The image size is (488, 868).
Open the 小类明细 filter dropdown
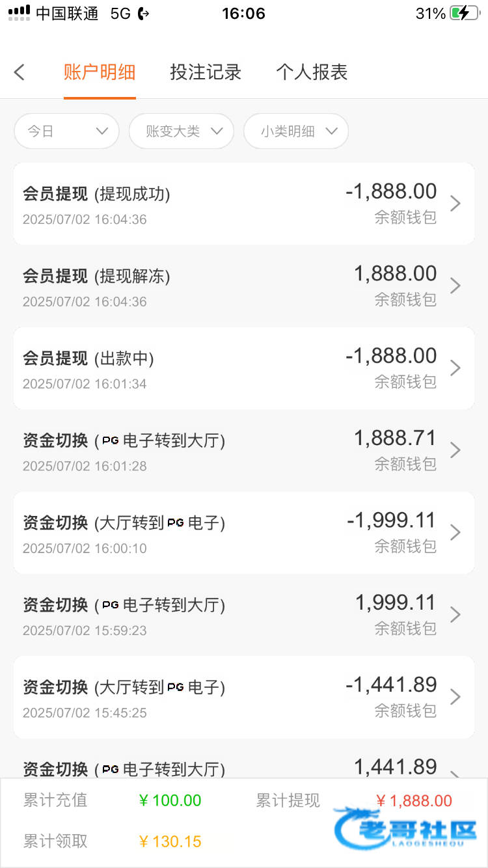[x=296, y=131]
